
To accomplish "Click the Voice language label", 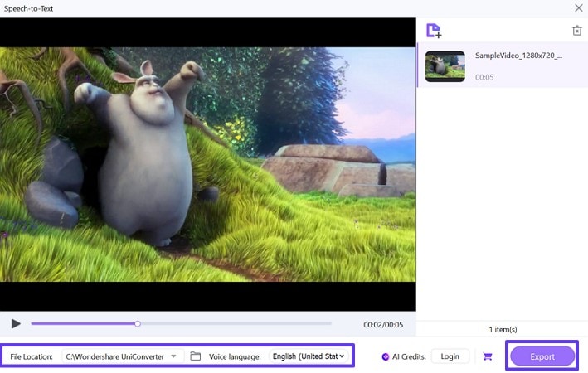I will coord(235,356).
